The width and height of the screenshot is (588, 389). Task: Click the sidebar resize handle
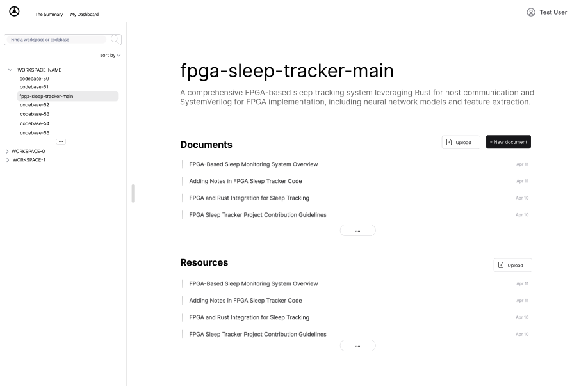click(133, 194)
